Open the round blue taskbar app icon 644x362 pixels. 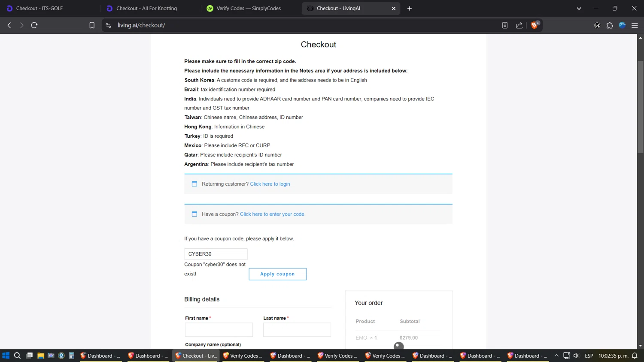coord(61,356)
